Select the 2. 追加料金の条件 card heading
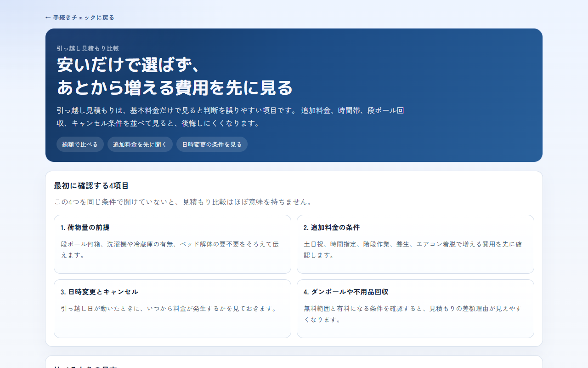 click(x=332, y=228)
